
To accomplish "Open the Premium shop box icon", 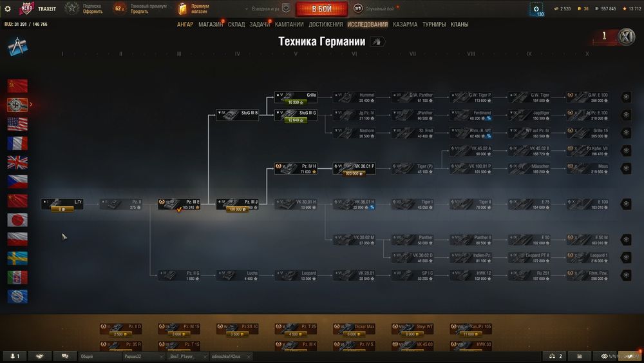I will click(182, 8).
